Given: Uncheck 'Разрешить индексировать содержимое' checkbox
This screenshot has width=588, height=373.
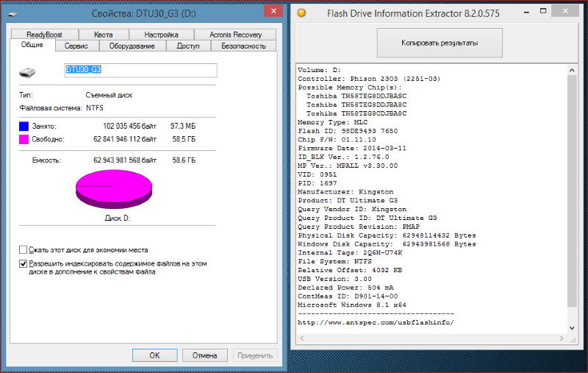Looking at the screenshot, I should point(24,263).
